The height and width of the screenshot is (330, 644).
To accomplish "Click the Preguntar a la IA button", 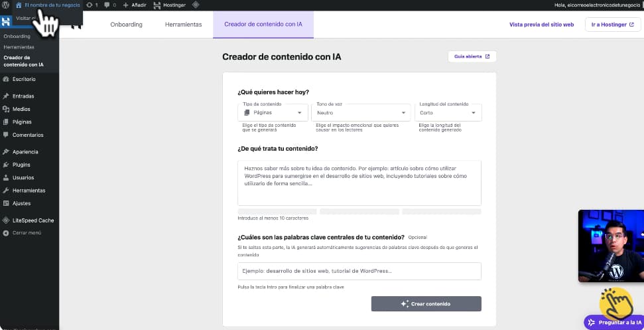I will (614, 323).
